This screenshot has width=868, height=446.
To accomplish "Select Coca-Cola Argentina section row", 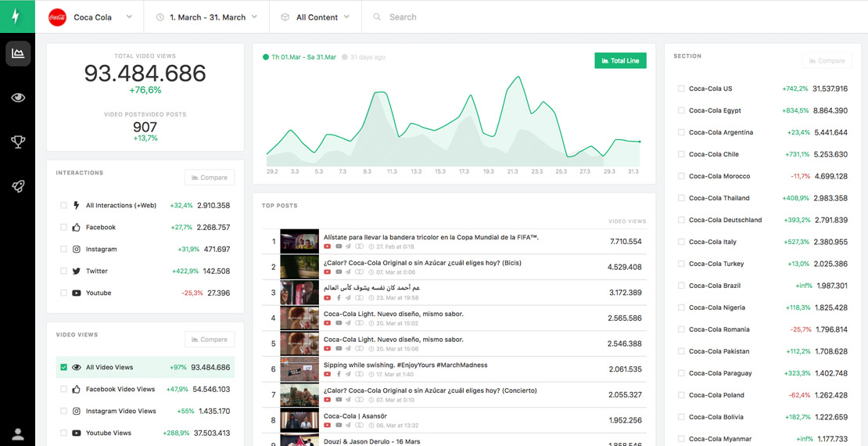I will tap(762, 132).
